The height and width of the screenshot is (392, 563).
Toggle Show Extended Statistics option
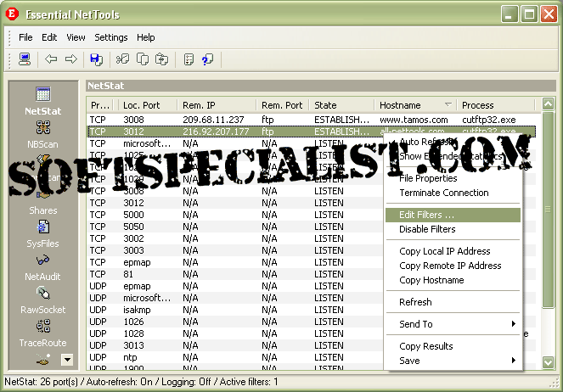coord(453,156)
